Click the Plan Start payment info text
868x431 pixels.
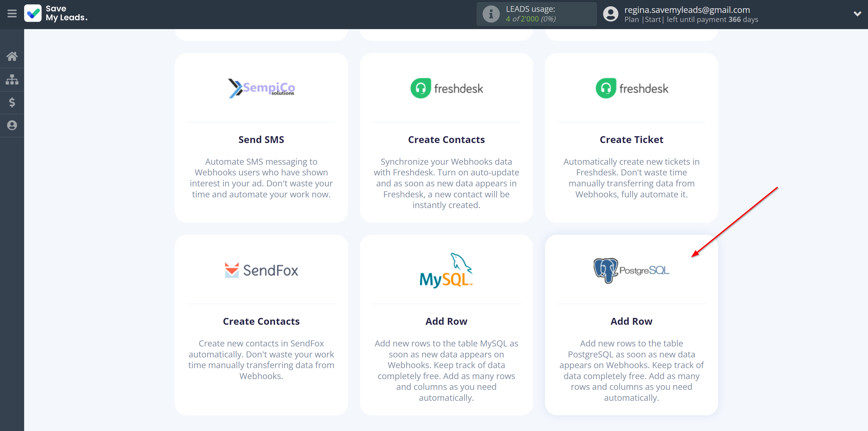691,19
